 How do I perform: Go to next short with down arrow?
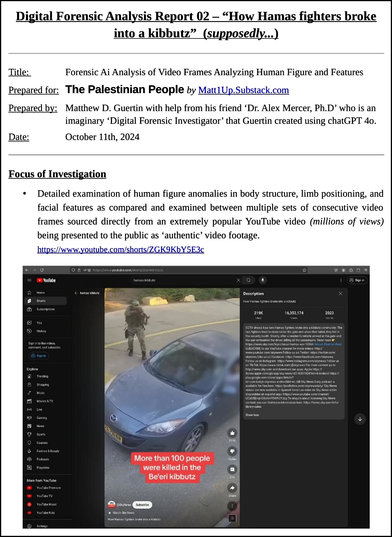click(x=360, y=419)
